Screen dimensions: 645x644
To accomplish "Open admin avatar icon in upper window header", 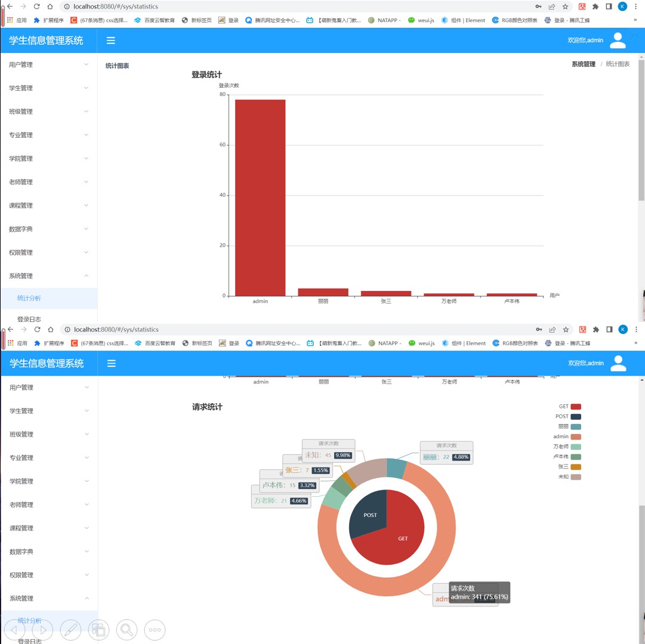I will pos(618,41).
